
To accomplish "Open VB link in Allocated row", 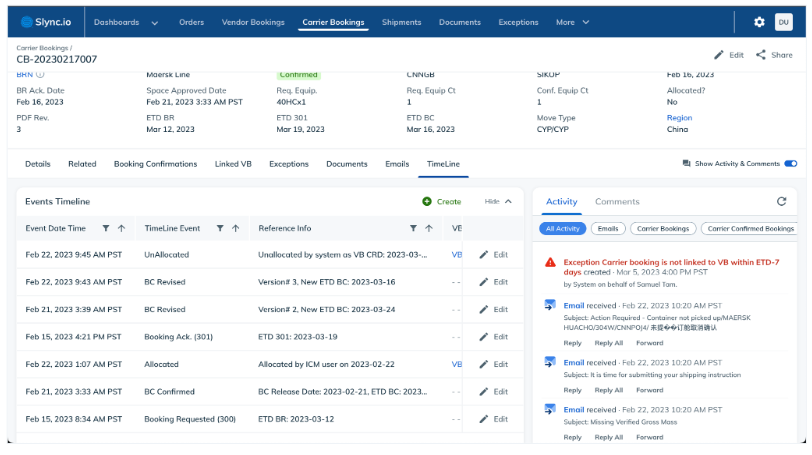I will click(x=457, y=364).
